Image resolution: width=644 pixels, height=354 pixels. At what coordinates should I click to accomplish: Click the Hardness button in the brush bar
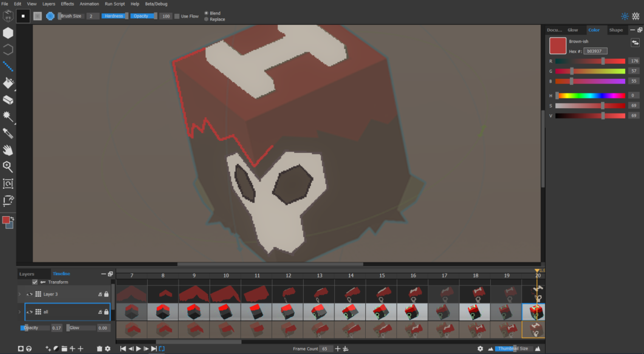click(115, 16)
